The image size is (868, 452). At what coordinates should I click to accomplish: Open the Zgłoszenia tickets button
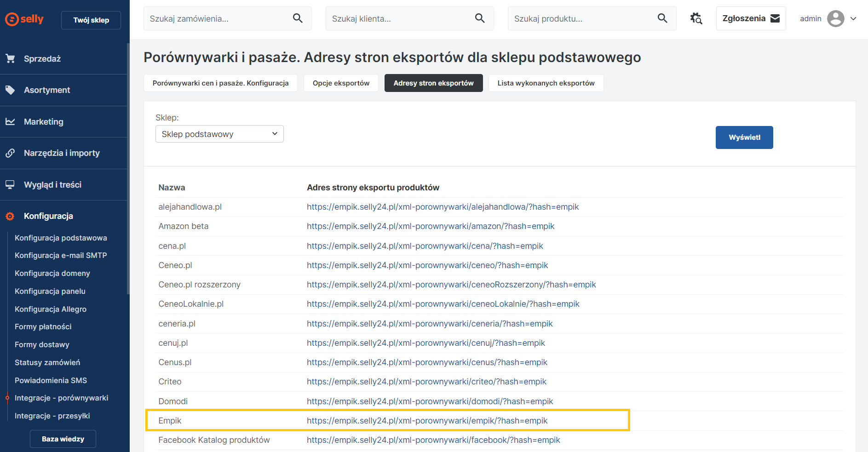coord(751,18)
